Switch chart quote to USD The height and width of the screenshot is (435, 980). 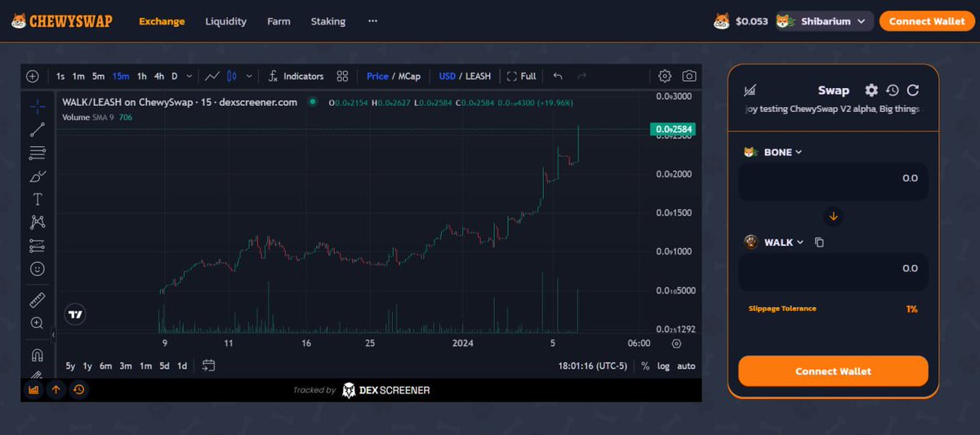[x=447, y=76]
